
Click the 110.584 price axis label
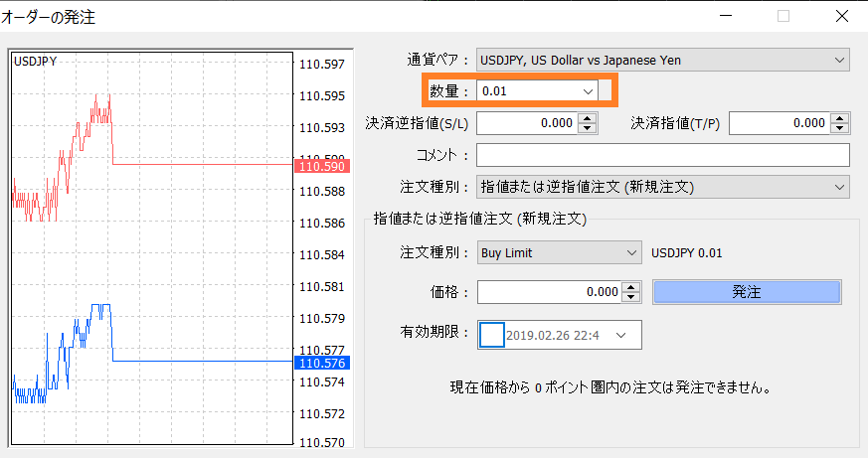click(321, 255)
